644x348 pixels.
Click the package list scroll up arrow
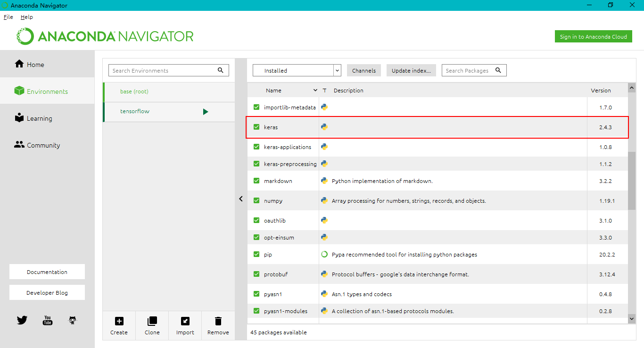click(x=632, y=88)
